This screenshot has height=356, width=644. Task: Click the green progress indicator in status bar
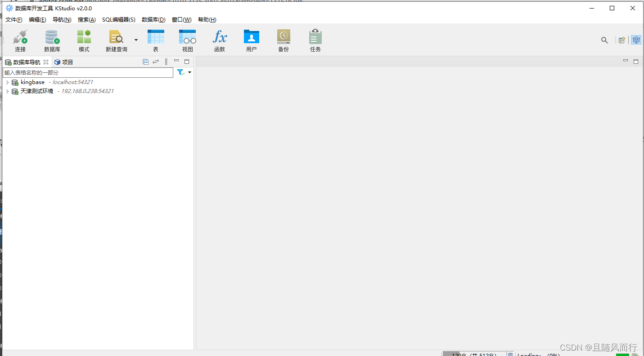tap(622, 355)
